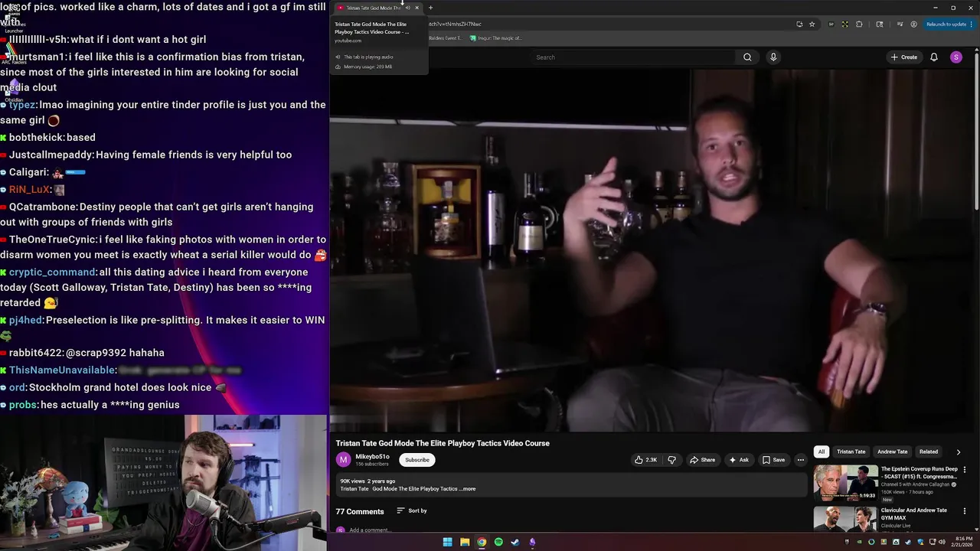Open Chrome profile icon in toolbar
Viewport: 980px width, 551px height.
point(913,24)
